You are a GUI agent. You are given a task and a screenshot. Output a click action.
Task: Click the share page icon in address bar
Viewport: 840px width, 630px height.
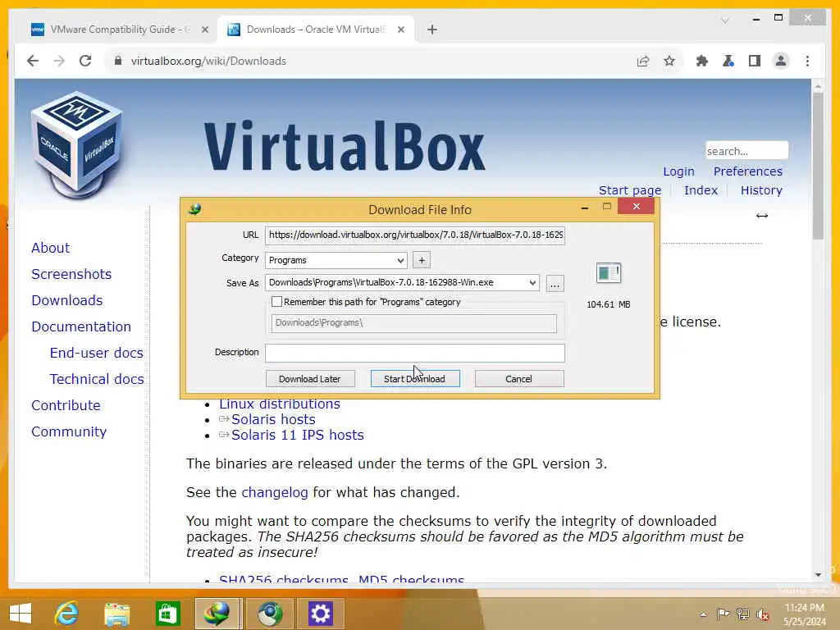click(x=643, y=61)
